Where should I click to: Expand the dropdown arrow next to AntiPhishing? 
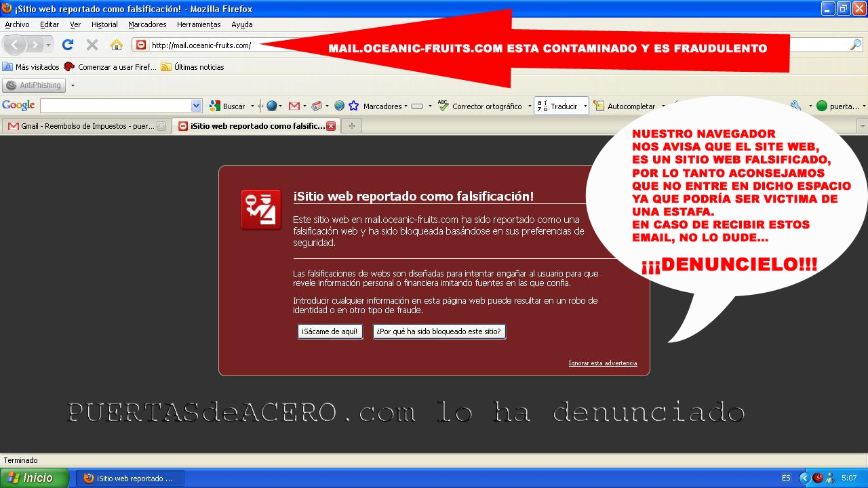pyautogui.click(x=73, y=86)
